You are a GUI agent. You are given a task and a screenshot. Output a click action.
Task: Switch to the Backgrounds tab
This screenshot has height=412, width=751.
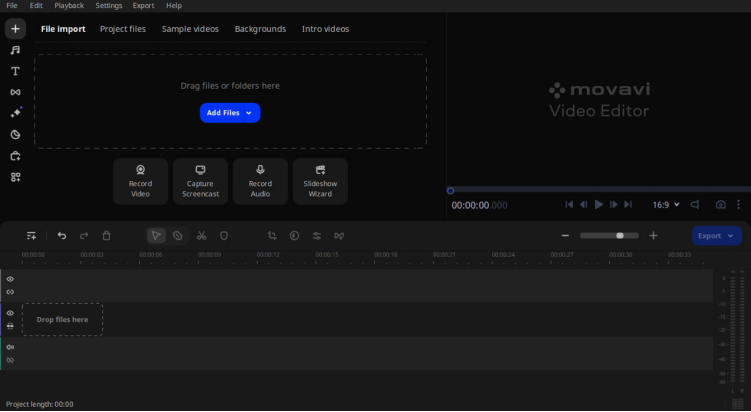point(260,29)
